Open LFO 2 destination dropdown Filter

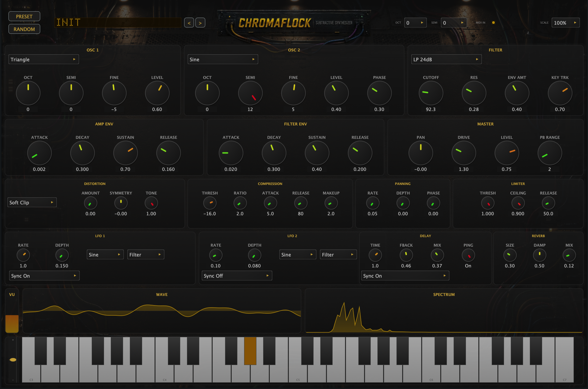[x=338, y=254]
